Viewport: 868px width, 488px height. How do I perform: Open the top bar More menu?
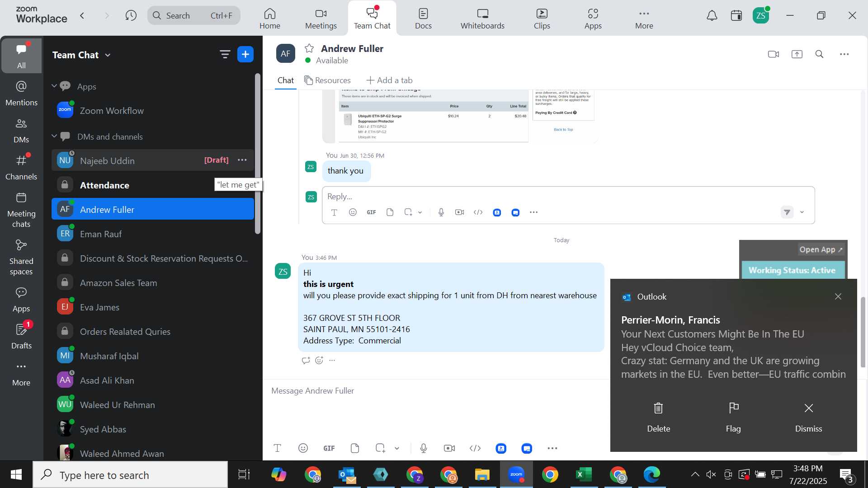(x=644, y=19)
